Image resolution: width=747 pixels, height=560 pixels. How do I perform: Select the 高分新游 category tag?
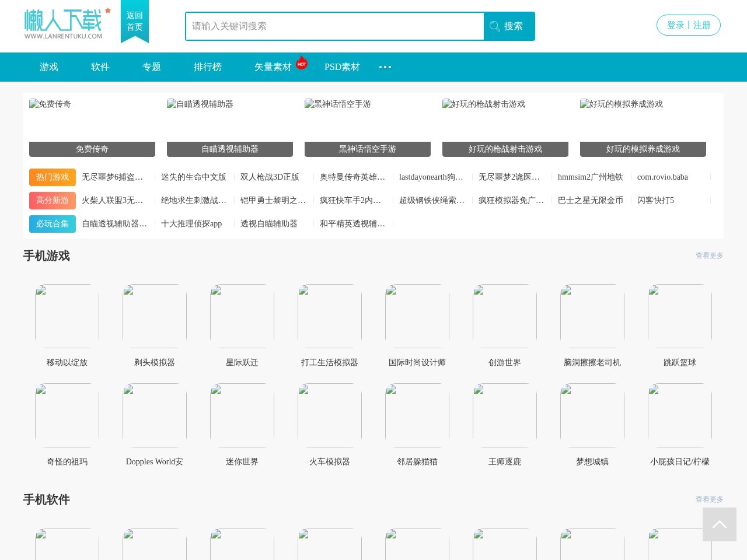tap(52, 200)
